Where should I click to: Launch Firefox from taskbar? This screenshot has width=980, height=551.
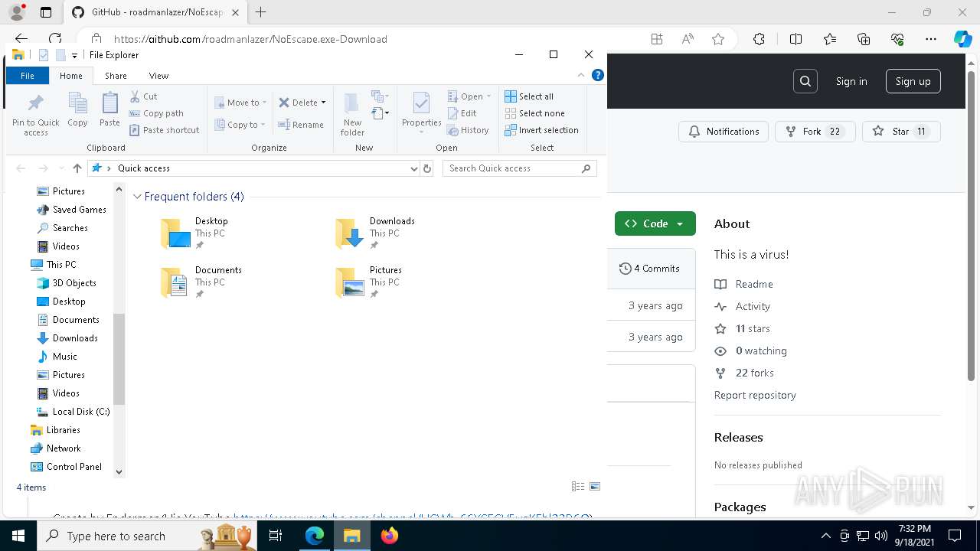390,536
